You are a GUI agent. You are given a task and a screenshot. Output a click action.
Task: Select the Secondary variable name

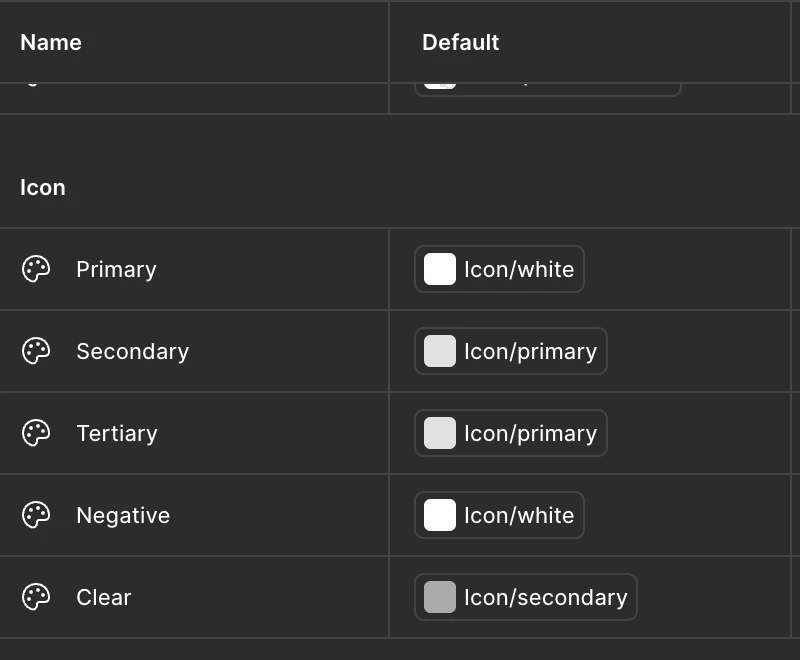(132, 351)
